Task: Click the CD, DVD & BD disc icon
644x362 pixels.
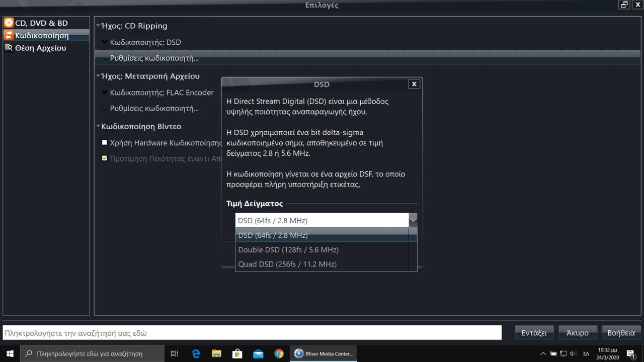Action: 9,23
